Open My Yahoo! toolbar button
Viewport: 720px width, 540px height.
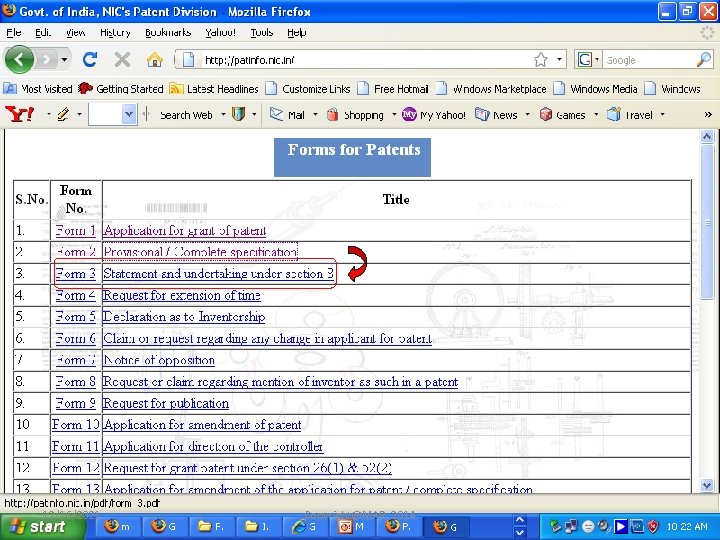pos(433,115)
